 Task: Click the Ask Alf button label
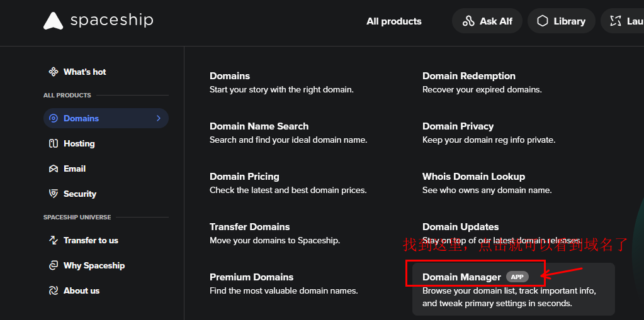click(495, 21)
